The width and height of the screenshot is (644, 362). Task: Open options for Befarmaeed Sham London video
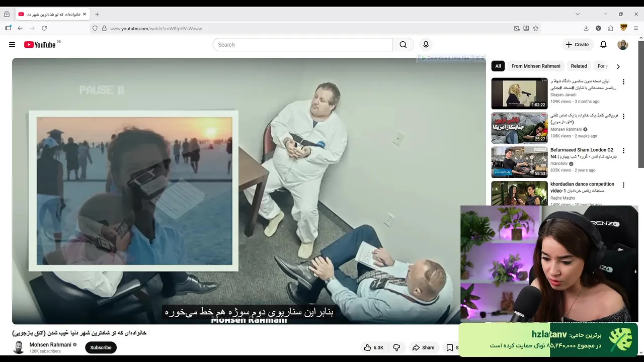point(623,150)
